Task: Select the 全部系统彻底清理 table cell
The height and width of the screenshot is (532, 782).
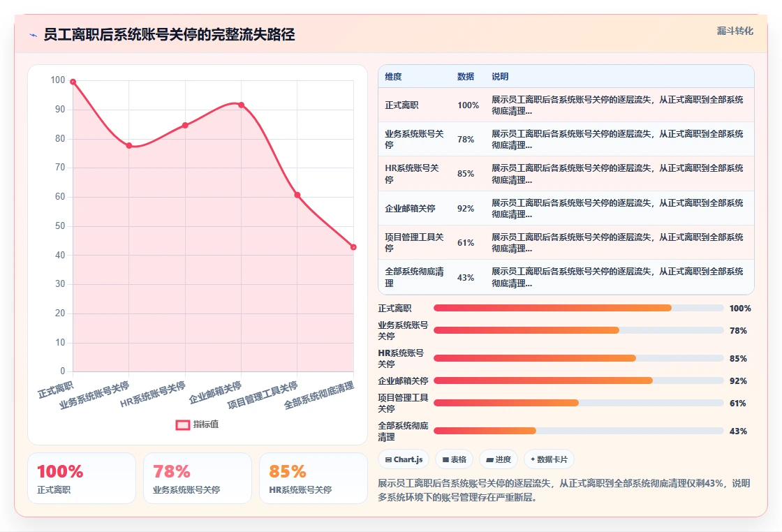Action: [x=414, y=278]
